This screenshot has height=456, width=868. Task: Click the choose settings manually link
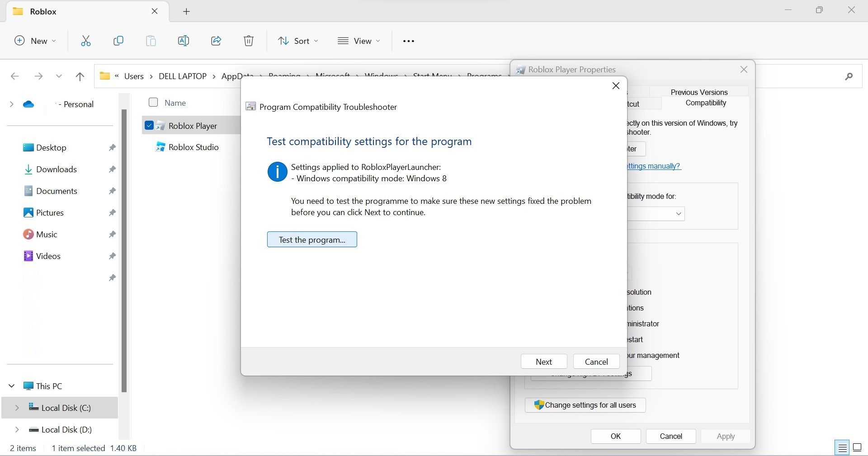(x=654, y=166)
